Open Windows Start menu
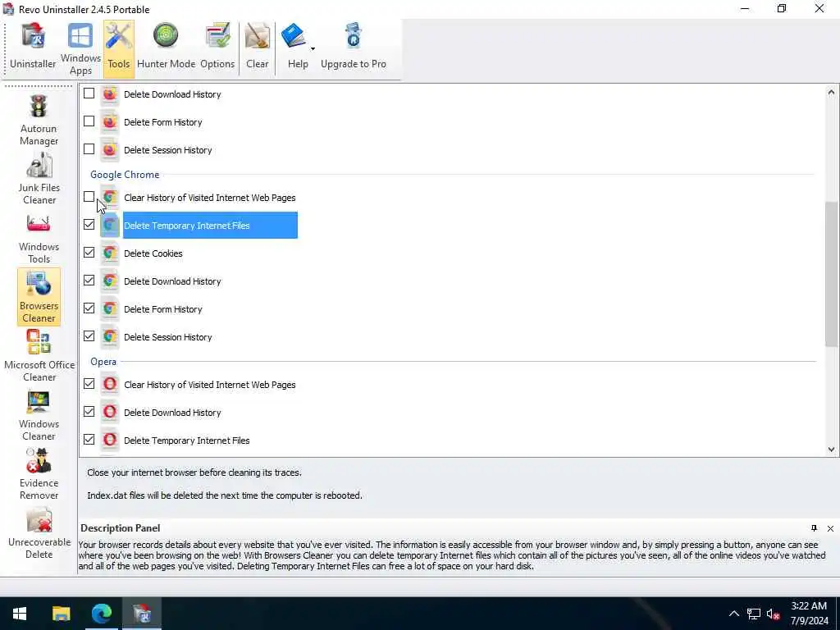 coord(20,614)
